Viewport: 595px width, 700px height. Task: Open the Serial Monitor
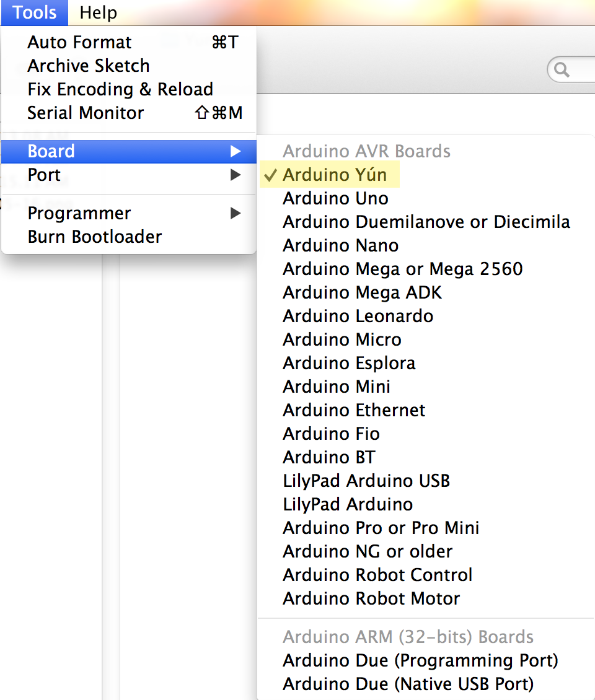[85, 112]
